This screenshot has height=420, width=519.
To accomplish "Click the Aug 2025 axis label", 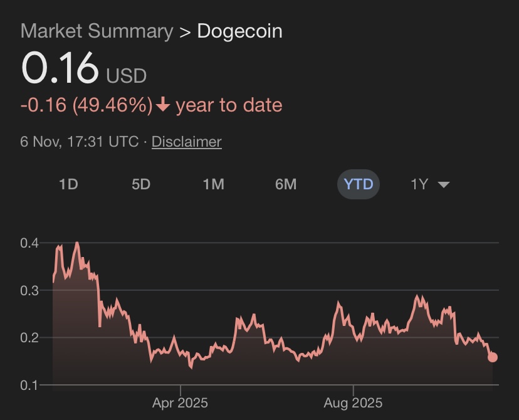I will [353, 402].
